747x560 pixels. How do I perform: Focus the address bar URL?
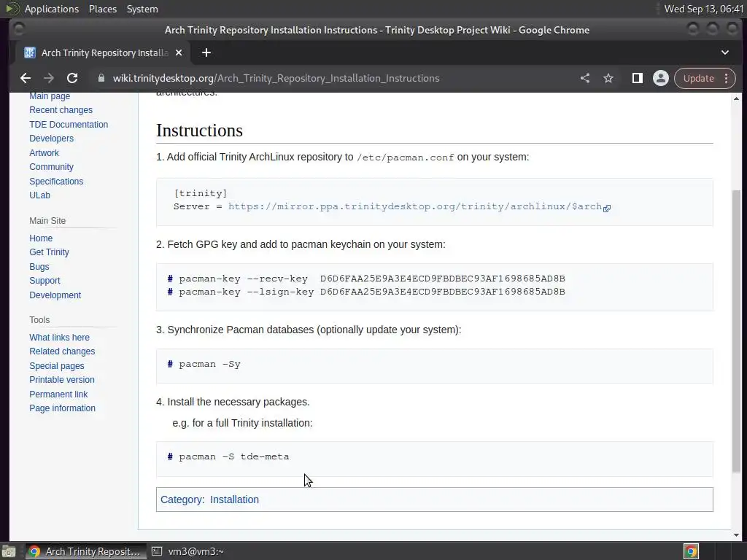coord(276,78)
